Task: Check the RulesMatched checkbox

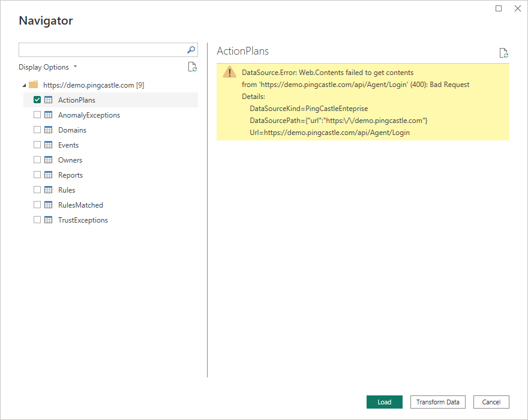Action: point(37,205)
